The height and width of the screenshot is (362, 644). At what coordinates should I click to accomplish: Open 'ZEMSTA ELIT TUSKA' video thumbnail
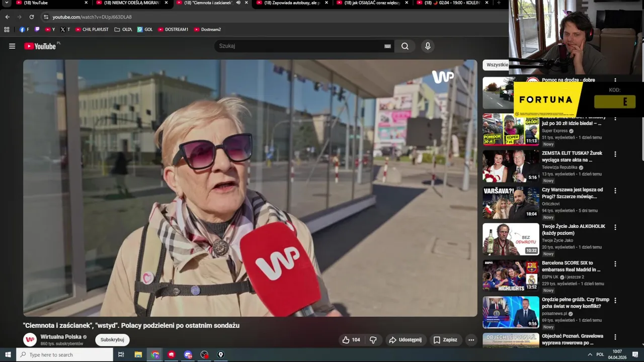tap(511, 166)
